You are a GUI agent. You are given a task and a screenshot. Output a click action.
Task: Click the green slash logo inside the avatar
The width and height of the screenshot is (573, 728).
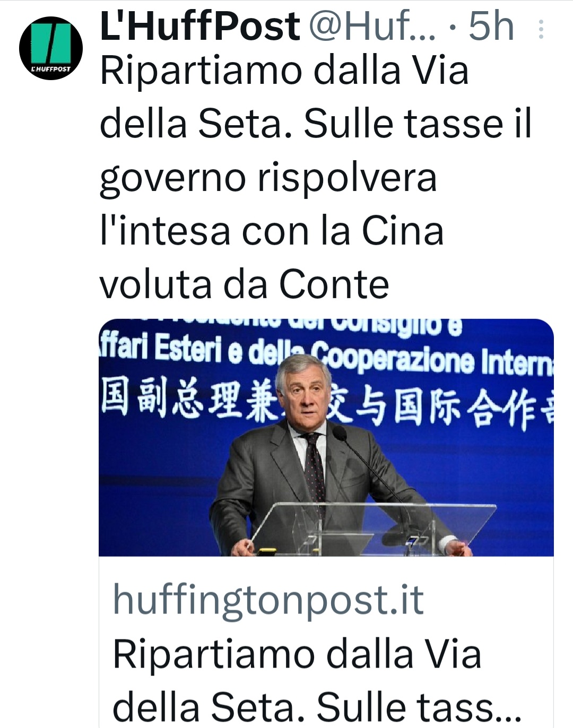pos(51,42)
